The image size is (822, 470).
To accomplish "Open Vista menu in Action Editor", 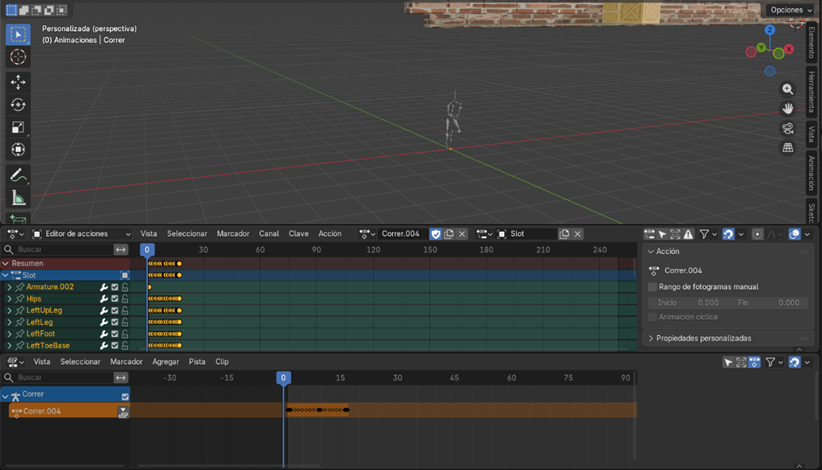I will tap(148, 234).
